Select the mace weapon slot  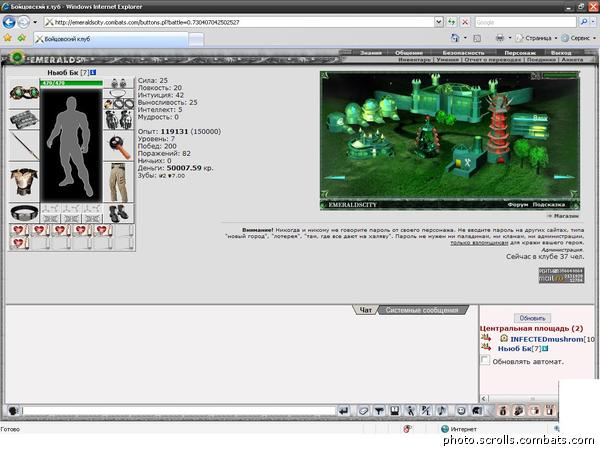click(x=119, y=146)
